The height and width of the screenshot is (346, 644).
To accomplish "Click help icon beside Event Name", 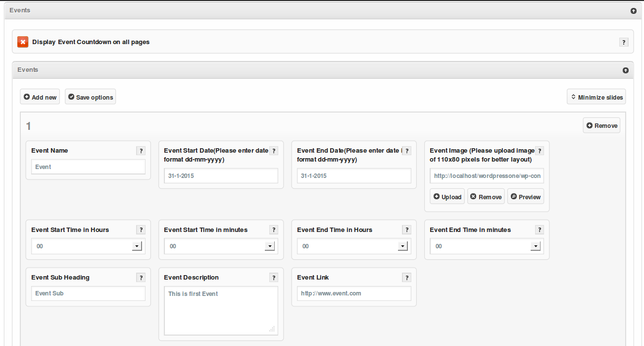I will click(x=141, y=151).
